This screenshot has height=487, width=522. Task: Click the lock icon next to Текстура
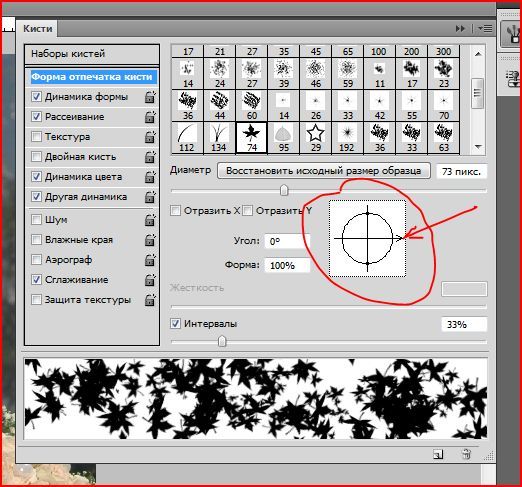pyautogui.click(x=150, y=137)
